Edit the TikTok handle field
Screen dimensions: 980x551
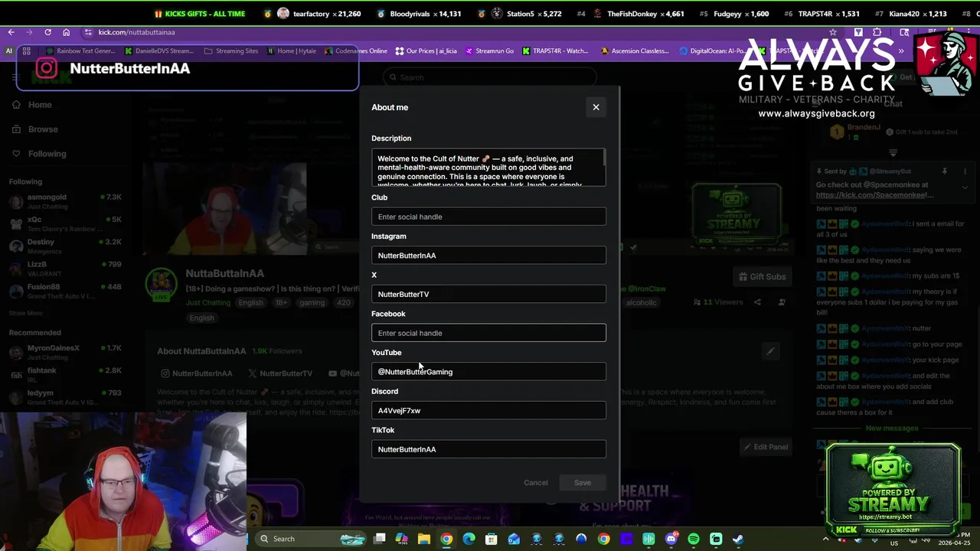(x=488, y=449)
